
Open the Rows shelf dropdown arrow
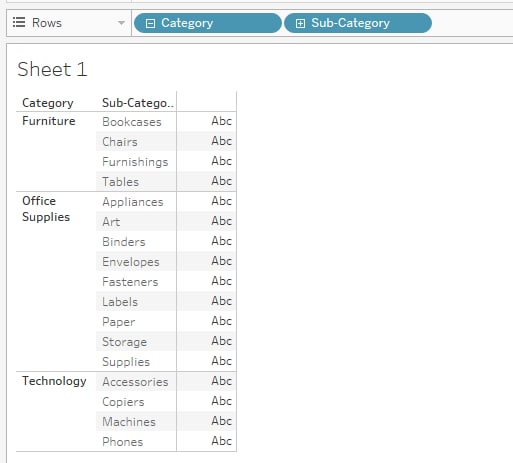pos(121,23)
